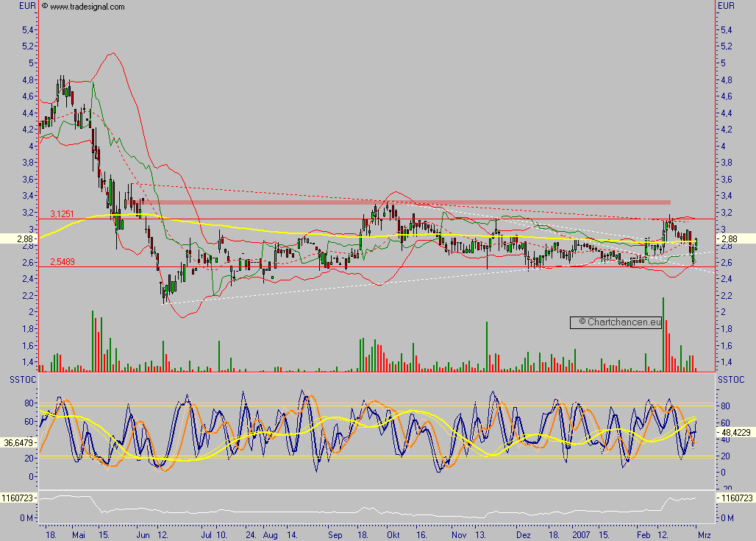Click the SSTOC indicator label on right

(735, 380)
